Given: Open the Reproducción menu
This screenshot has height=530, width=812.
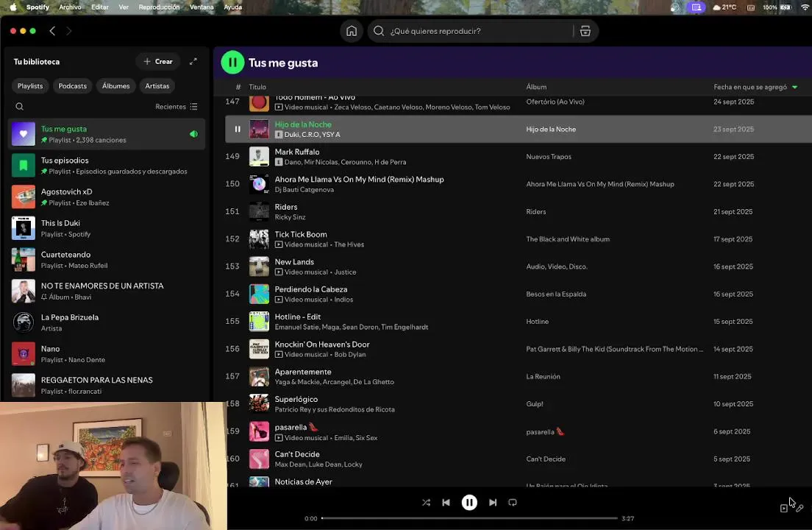Looking at the screenshot, I should click(159, 7).
